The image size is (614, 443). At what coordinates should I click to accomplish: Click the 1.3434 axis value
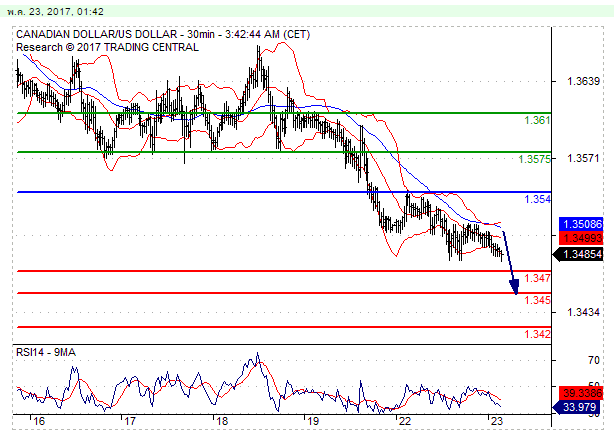coord(583,312)
